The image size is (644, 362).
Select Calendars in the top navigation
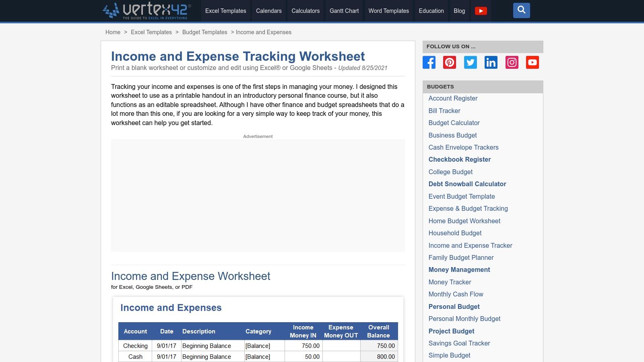[268, 11]
